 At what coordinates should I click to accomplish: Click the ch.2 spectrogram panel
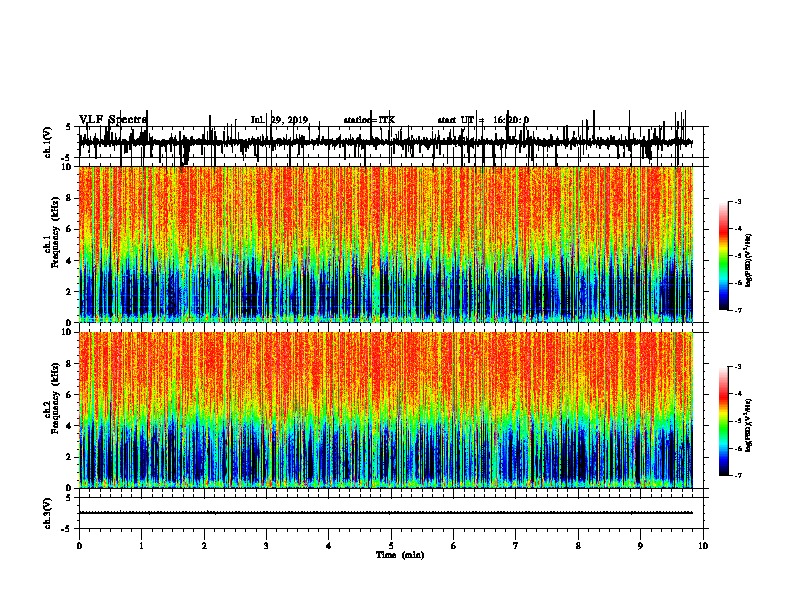tap(386, 410)
